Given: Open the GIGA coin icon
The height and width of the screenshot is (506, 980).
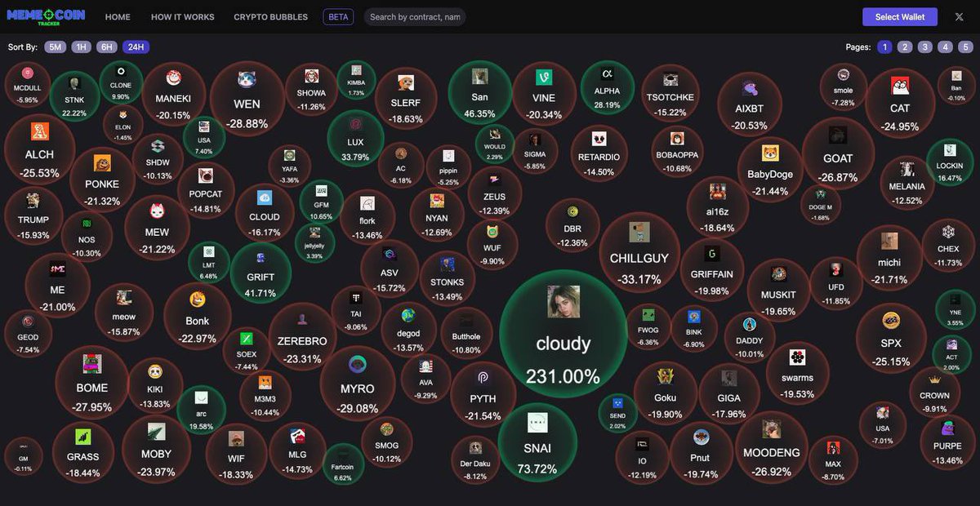Looking at the screenshot, I should (729, 378).
